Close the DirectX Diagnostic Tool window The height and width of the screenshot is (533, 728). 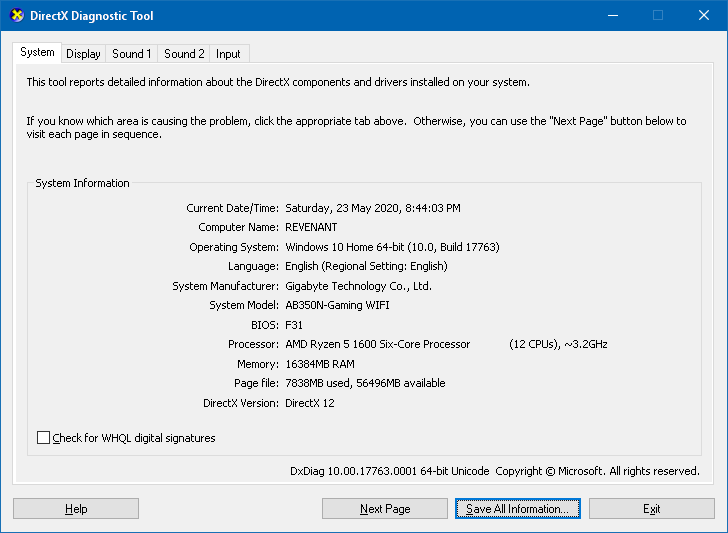point(703,16)
